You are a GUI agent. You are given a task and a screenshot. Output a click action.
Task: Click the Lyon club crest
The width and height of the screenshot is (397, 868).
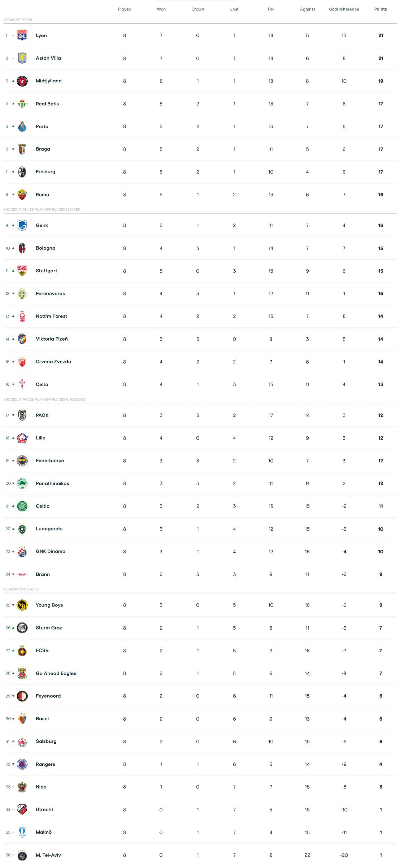pos(22,35)
